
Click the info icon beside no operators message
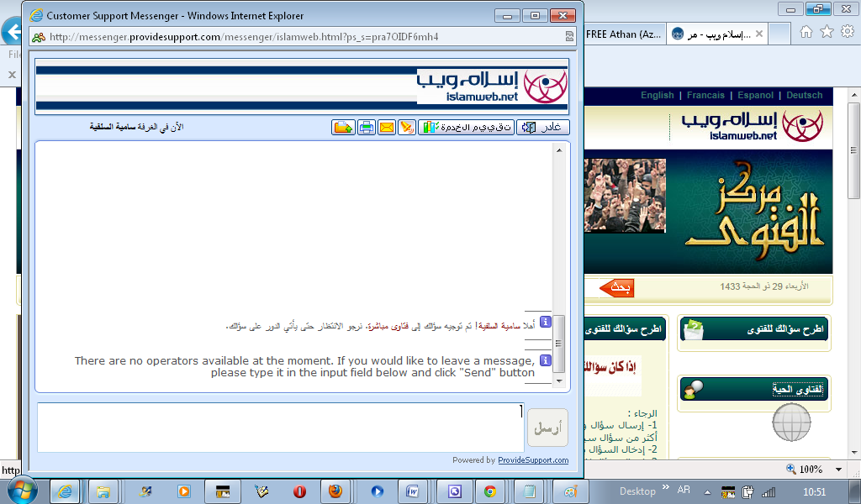point(545,360)
